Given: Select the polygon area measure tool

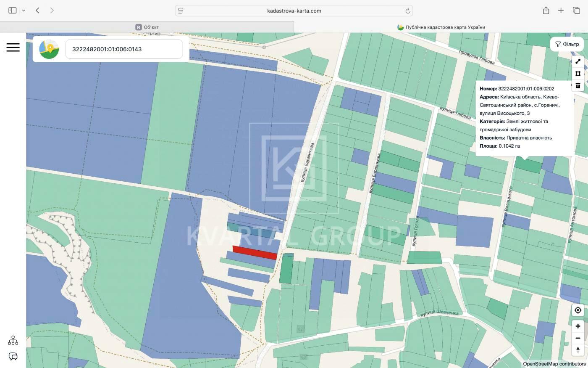Looking at the screenshot, I should tap(578, 74).
